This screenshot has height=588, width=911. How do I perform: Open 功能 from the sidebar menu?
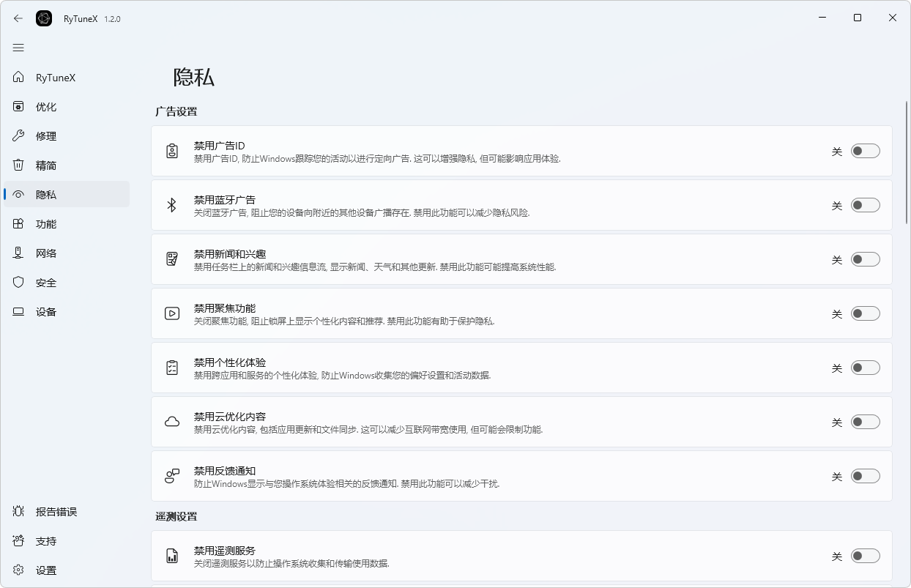[46, 223]
